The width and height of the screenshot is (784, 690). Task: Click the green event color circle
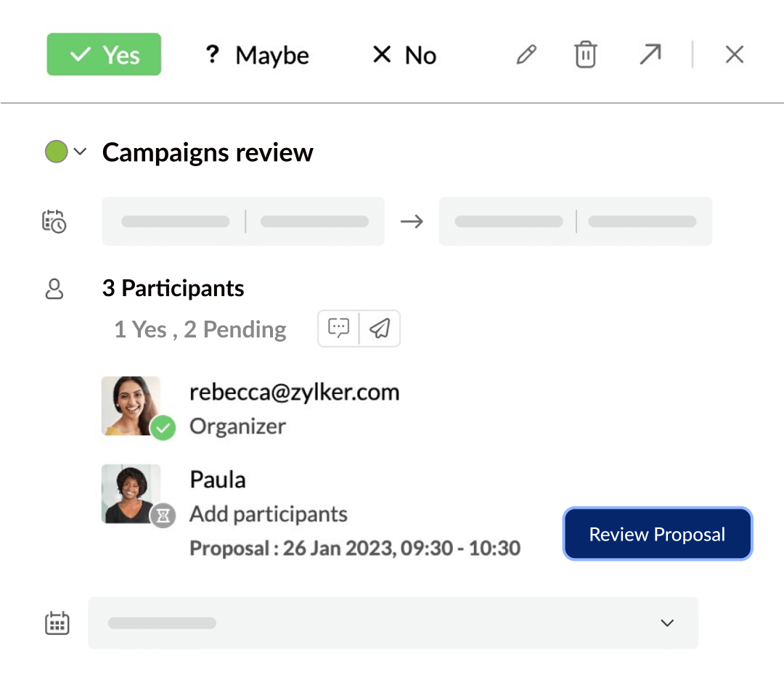[x=56, y=152]
